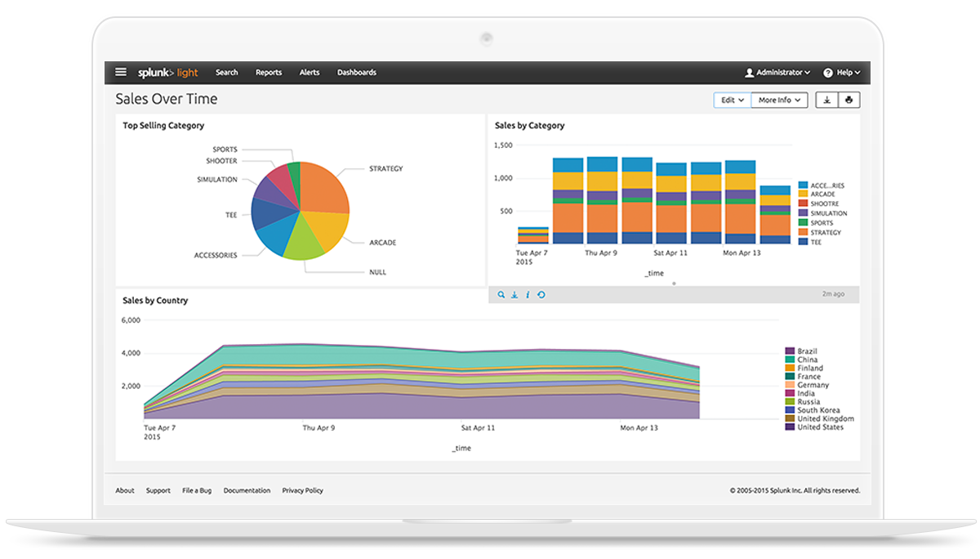Viewport: 980px width, 559px height.
Task: Go to the Reports tab
Action: pos(268,73)
